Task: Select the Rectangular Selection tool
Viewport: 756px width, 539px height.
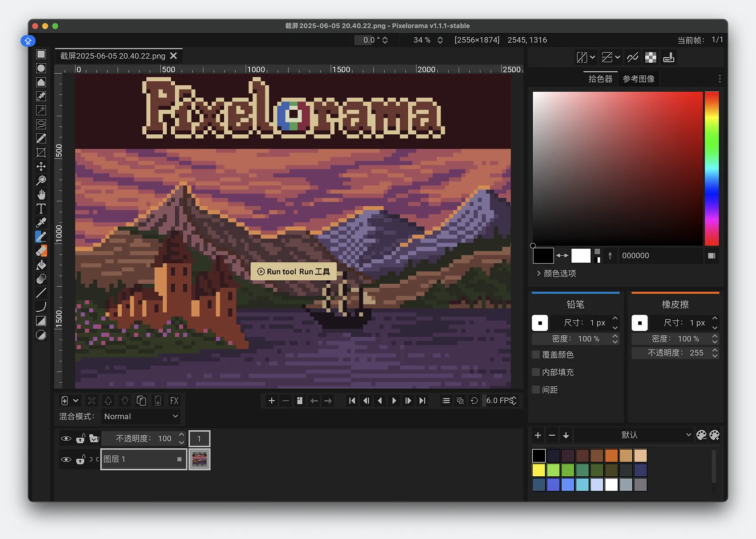Action: tap(41, 54)
